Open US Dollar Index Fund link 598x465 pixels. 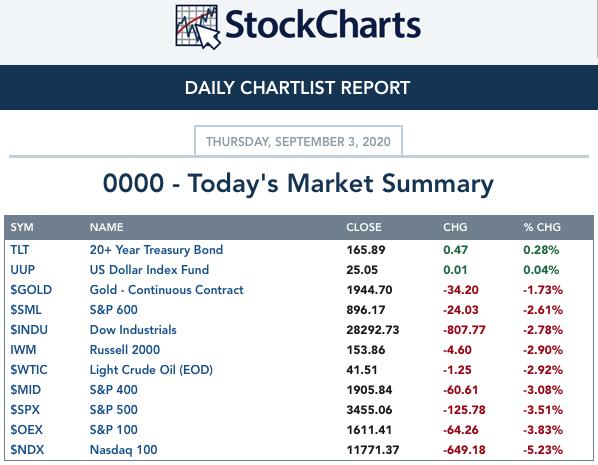149,270
